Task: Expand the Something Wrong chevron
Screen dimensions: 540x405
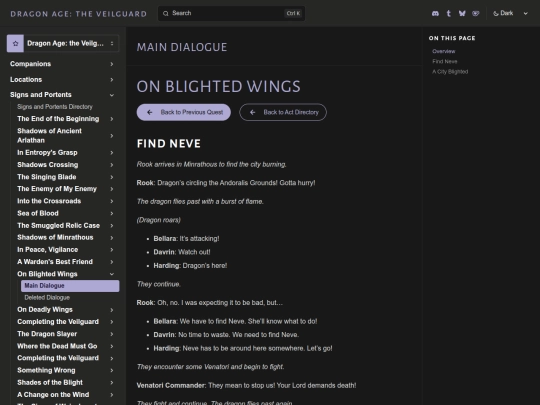Action: tap(112, 371)
